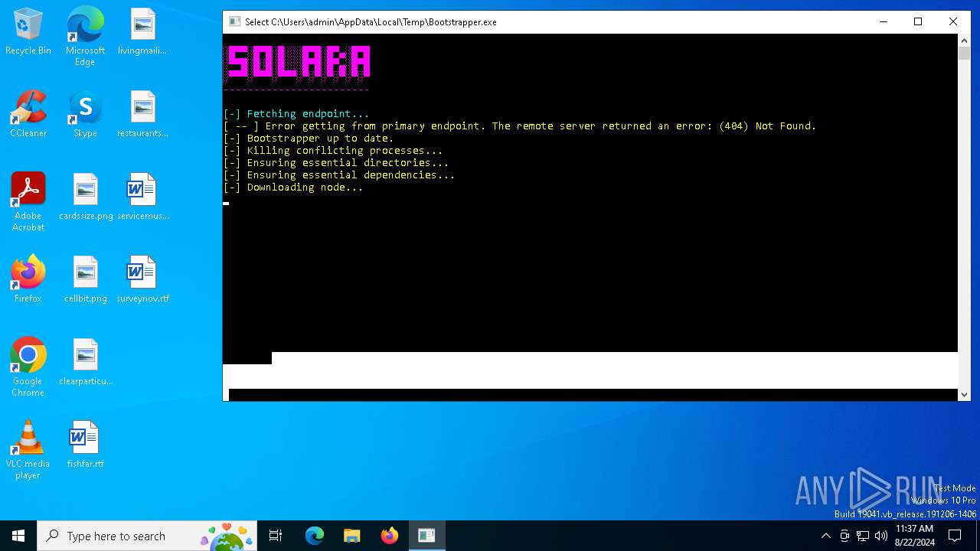Open the notification center

955,536
